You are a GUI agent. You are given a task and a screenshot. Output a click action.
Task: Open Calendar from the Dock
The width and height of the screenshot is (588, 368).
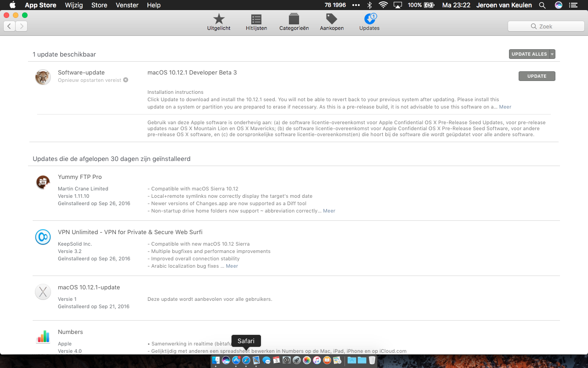tap(277, 360)
